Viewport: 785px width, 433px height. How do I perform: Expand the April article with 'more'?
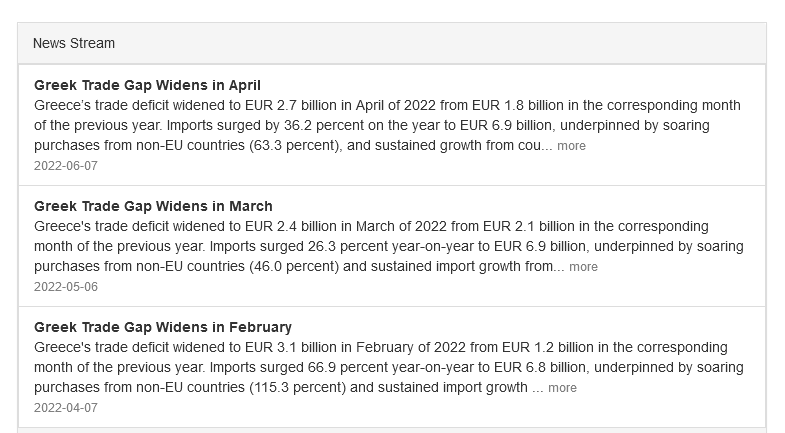point(571,146)
